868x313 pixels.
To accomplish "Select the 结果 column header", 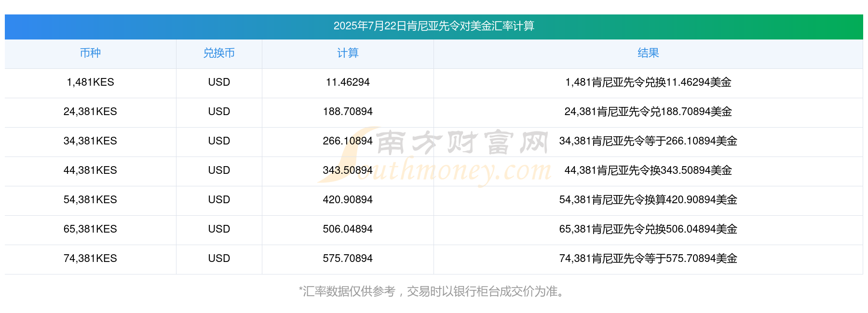I will tap(648, 53).
